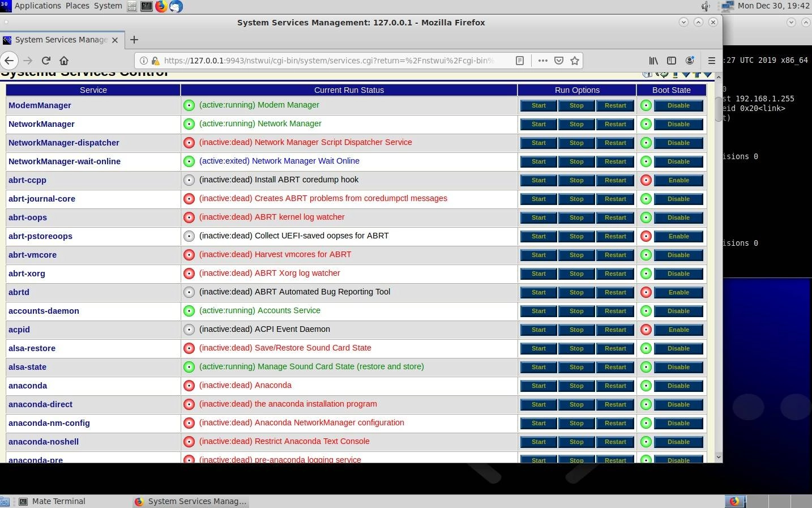
Task: Click the gray run status icon for acpid
Action: 189,330
